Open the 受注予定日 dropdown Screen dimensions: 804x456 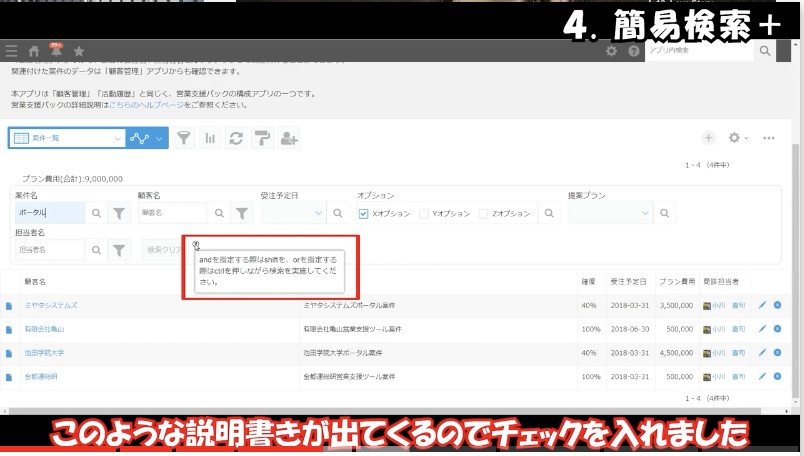(319, 213)
